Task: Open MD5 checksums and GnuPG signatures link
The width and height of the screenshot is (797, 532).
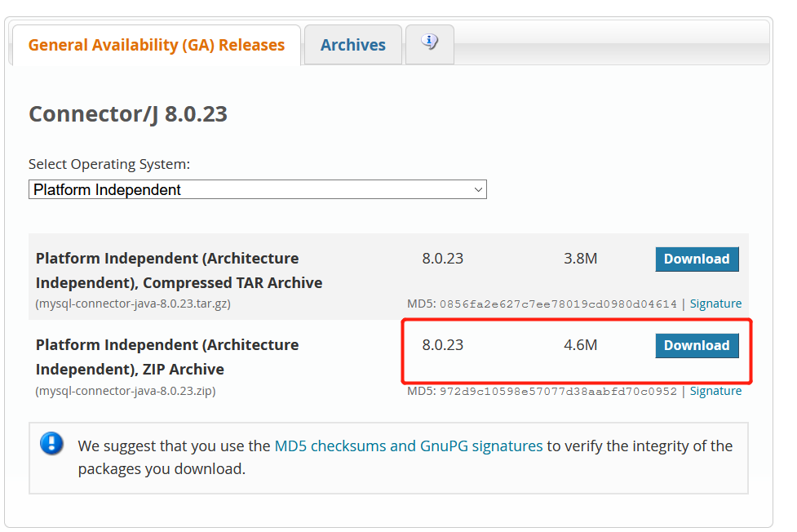Action: [409, 446]
